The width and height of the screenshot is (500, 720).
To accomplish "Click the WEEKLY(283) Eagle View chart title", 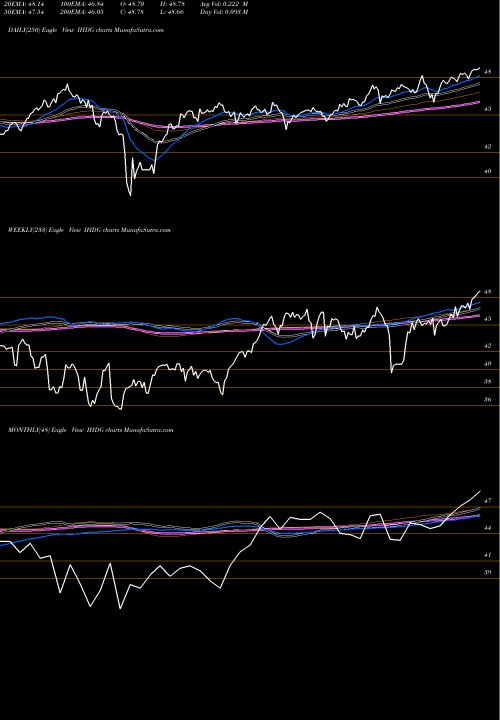I will pos(89,230).
